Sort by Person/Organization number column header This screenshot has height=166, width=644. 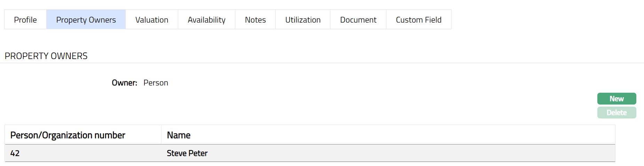coord(68,135)
